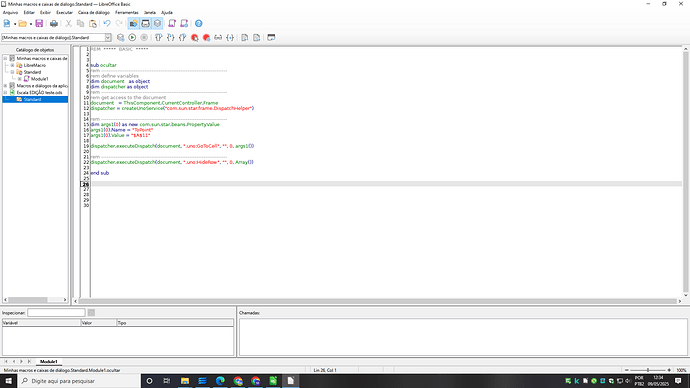The width and height of the screenshot is (690, 388).
Task: Expand the LibreMacro library node
Action: [12, 65]
